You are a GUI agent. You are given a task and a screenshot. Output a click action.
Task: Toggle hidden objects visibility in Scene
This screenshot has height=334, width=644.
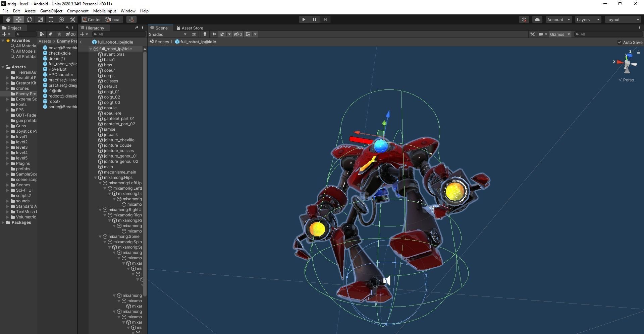pyautogui.click(x=238, y=34)
